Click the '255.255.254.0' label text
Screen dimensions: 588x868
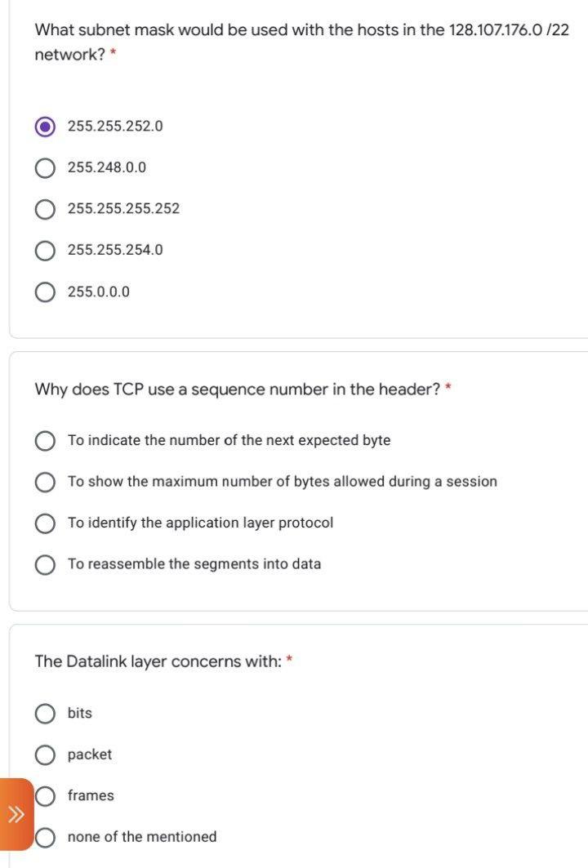115,250
